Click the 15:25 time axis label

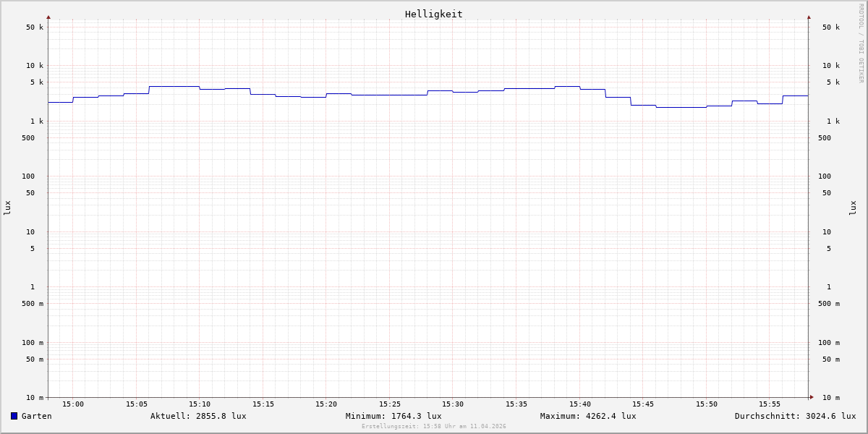click(390, 404)
